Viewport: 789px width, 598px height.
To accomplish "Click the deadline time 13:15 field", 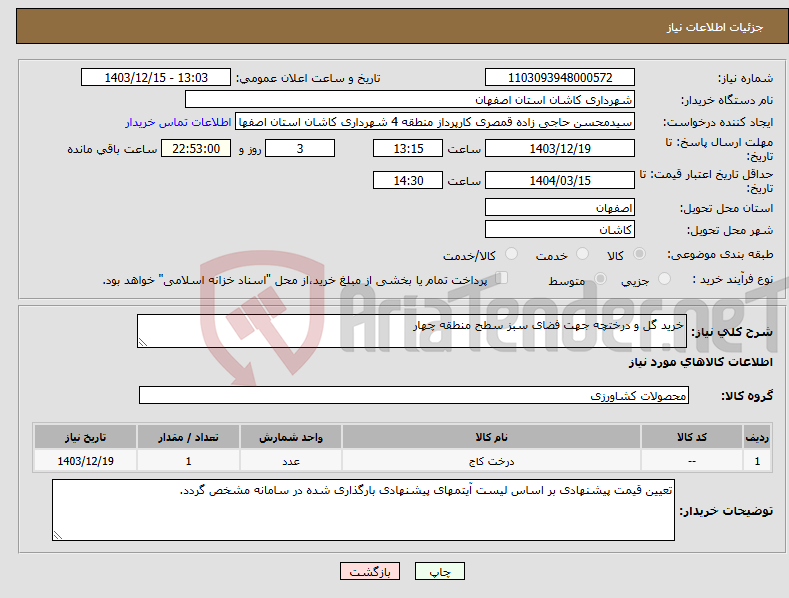I will pos(408,148).
